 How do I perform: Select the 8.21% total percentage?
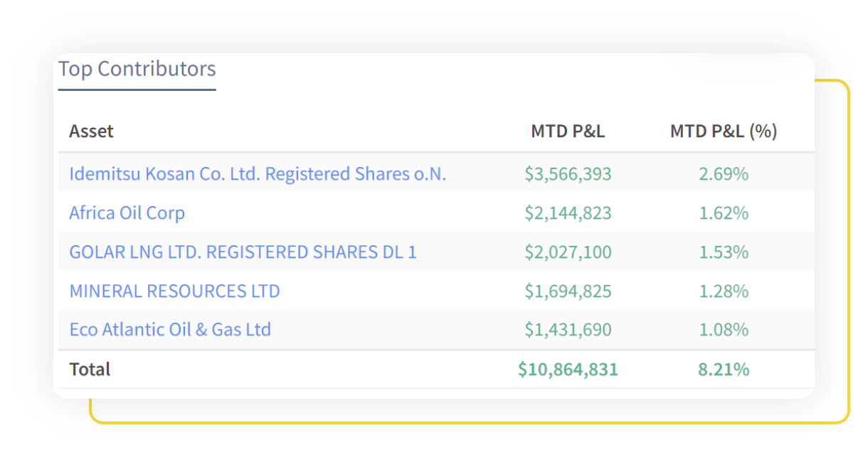724,370
